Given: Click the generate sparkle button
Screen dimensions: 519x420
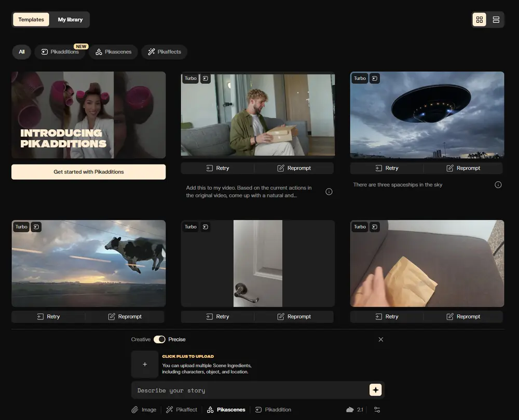Looking at the screenshot, I should click(375, 390).
